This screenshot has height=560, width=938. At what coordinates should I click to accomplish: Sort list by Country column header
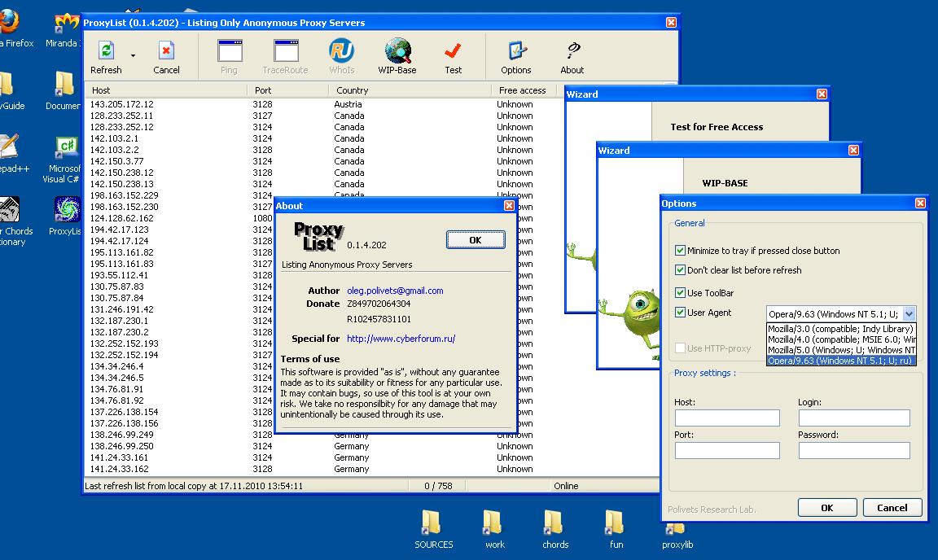point(410,90)
